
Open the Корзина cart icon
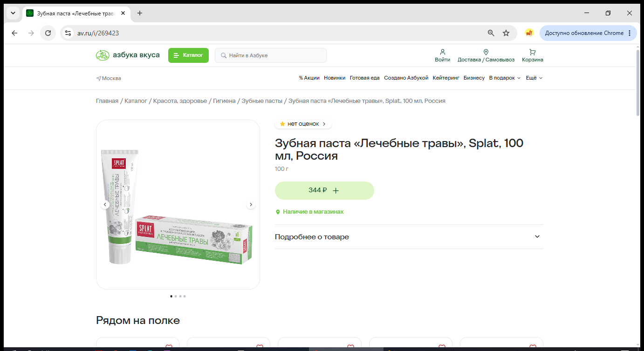coord(533,55)
